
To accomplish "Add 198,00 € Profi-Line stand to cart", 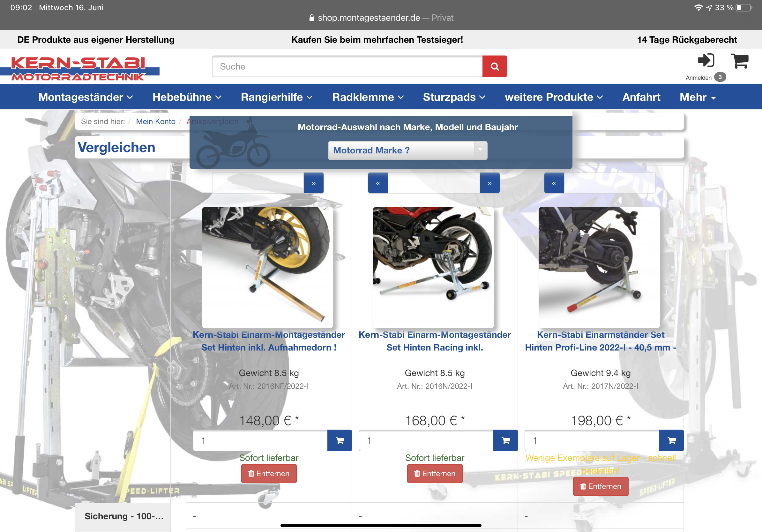I will click(671, 440).
